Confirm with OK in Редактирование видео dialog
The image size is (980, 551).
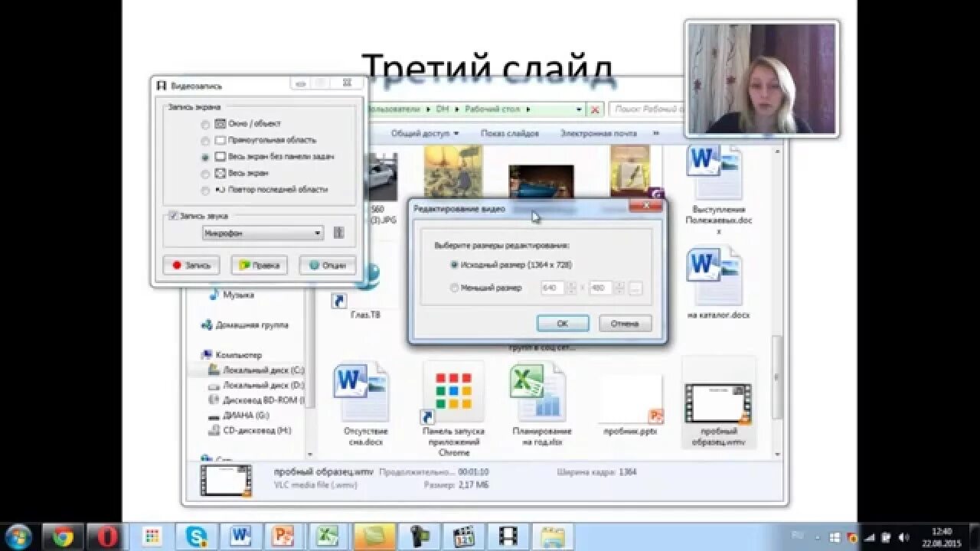563,323
